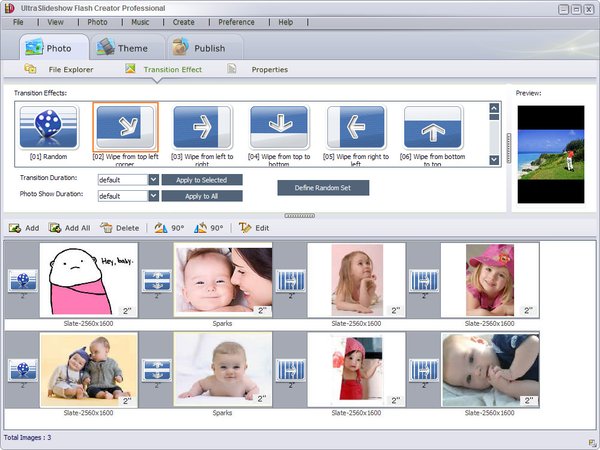Open the Preference menu
This screenshot has height=450, width=600.
(x=236, y=21)
